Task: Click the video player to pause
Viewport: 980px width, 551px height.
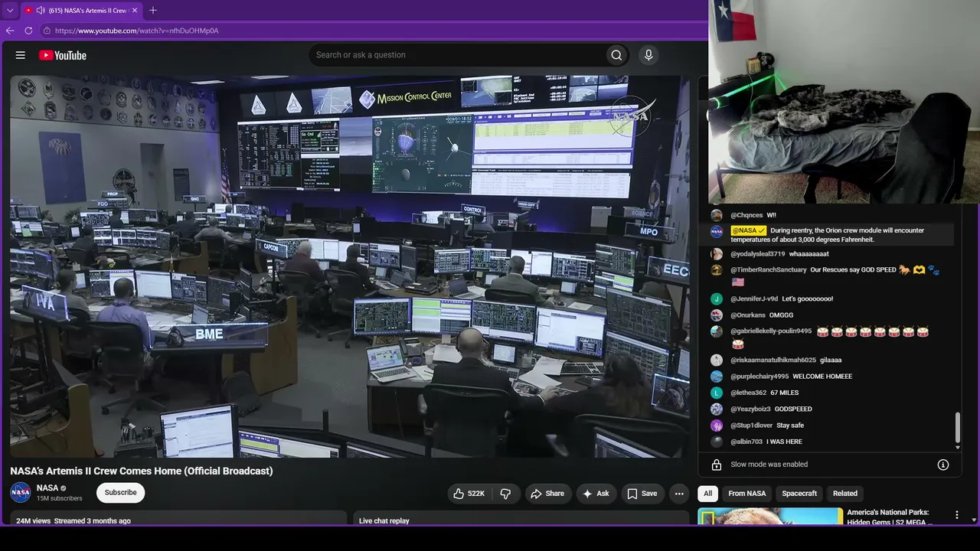Action: (x=350, y=266)
